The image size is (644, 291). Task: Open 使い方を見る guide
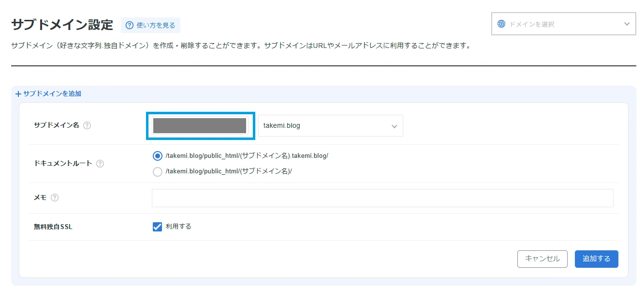coord(150,25)
